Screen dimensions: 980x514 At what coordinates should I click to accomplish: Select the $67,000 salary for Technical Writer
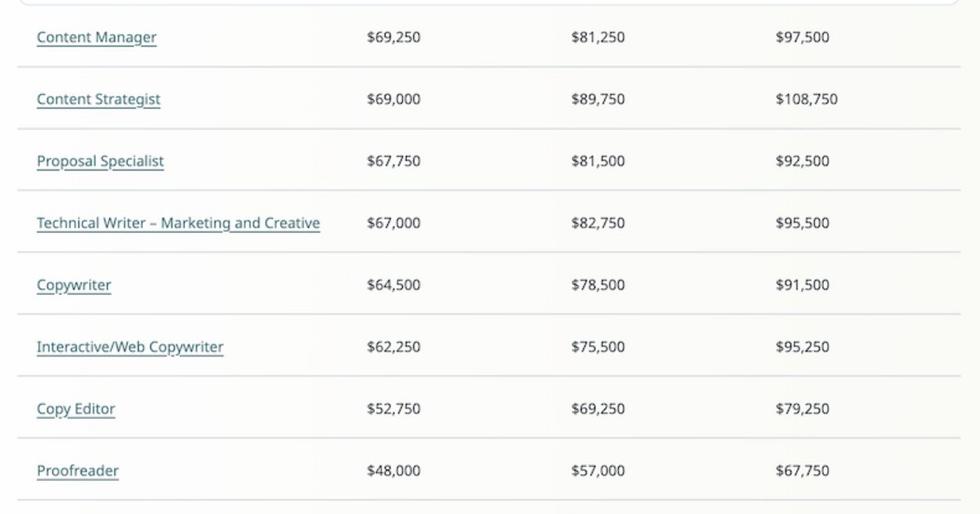point(394,223)
